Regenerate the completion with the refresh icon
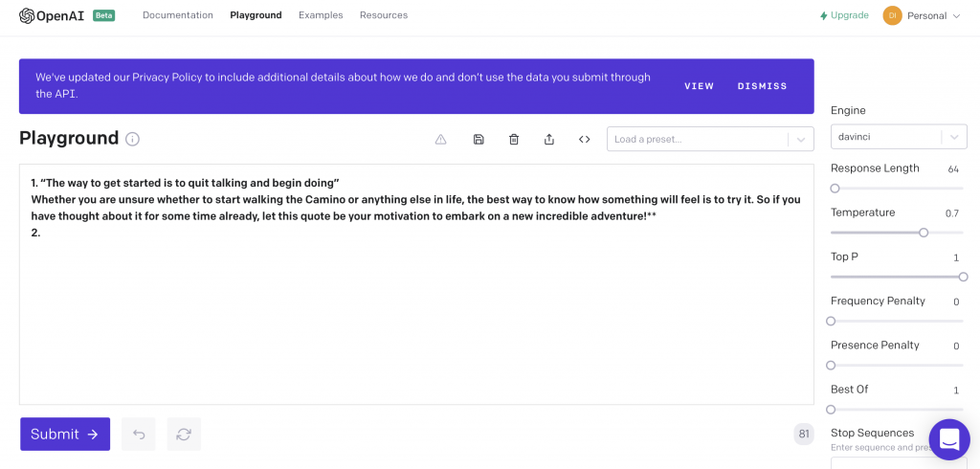Screen dimensions: 980x469 click(184, 434)
